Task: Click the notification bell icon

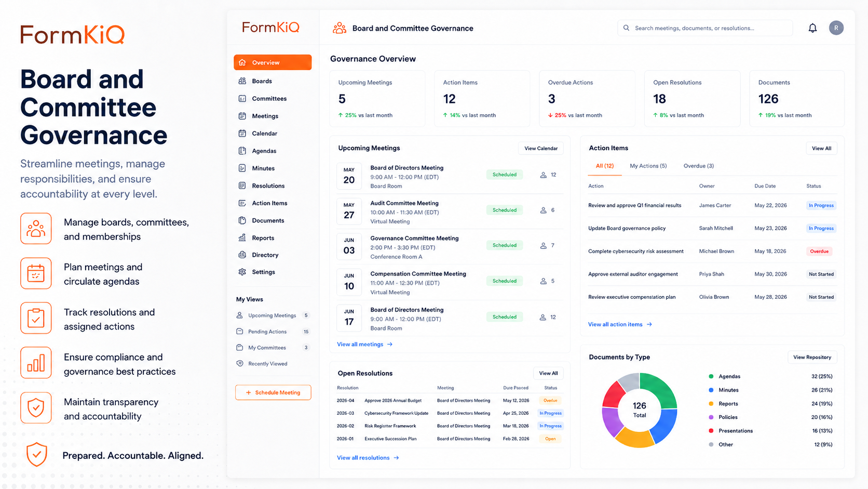Action: [812, 28]
